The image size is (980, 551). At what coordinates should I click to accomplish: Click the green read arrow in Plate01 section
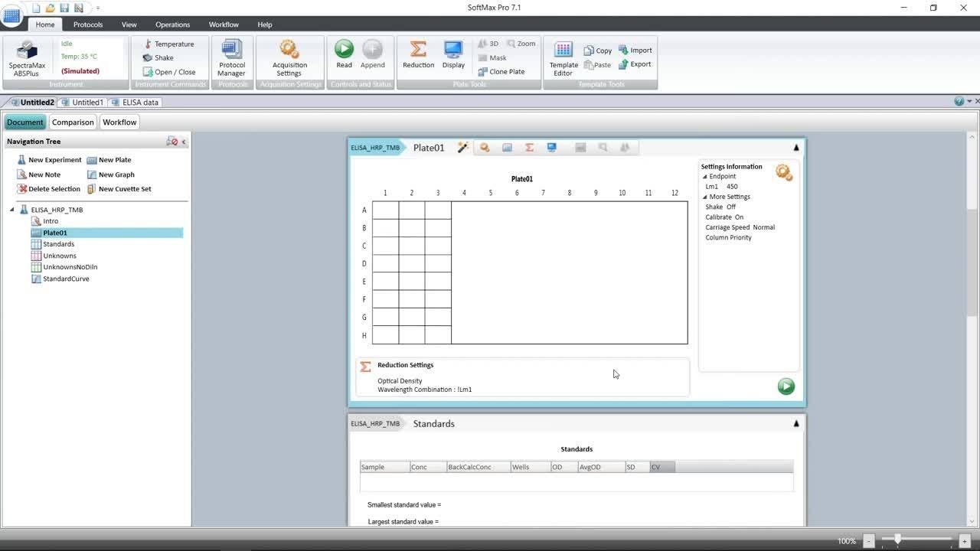click(786, 386)
